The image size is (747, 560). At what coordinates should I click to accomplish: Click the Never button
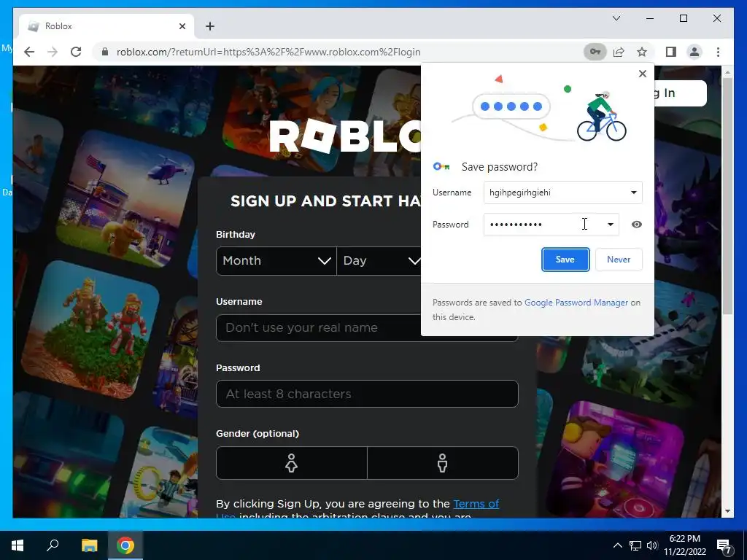point(619,260)
